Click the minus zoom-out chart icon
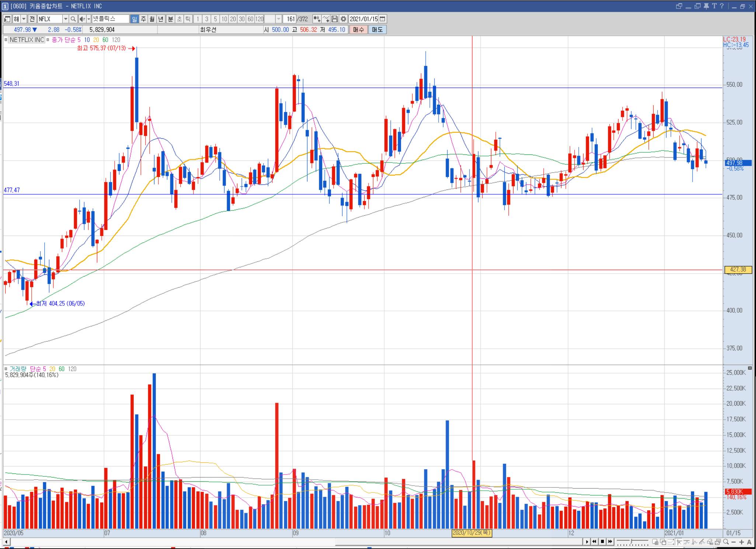This screenshot has width=756, height=549. point(734,542)
